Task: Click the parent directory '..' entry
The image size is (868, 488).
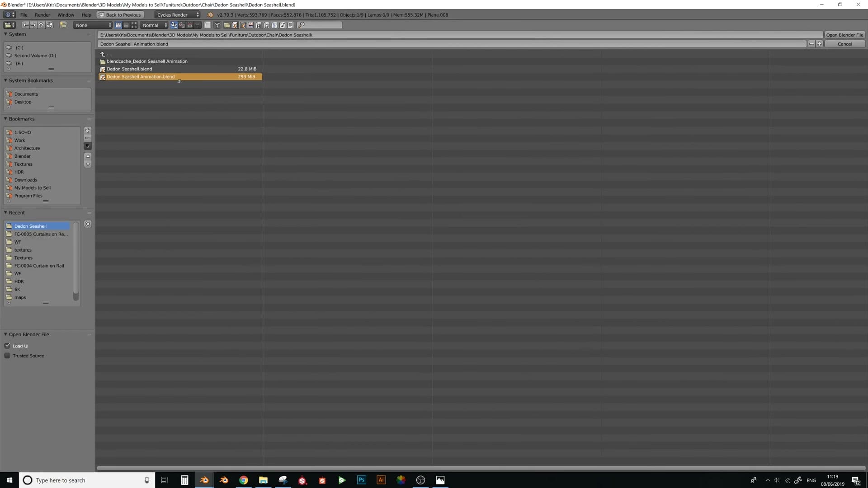Action: (x=180, y=54)
